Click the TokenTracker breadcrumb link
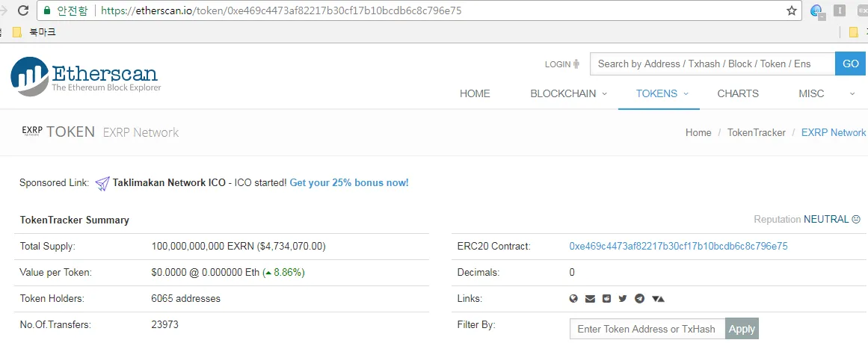The image size is (868, 343). click(x=756, y=133)
